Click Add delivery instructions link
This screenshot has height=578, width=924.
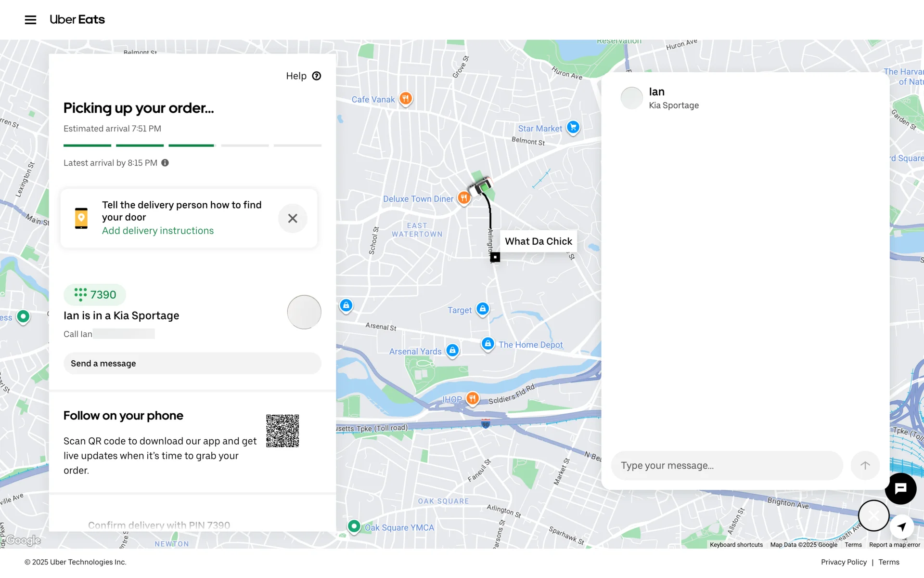tap(157, 231)
